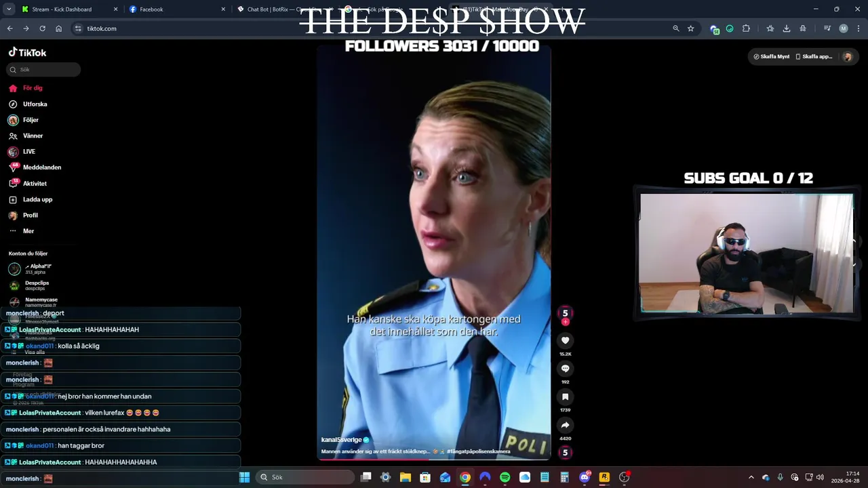The width and height of the screenshot is (868, 488).
Task: Open Meddelanden inbox
Action: point(35,167)
